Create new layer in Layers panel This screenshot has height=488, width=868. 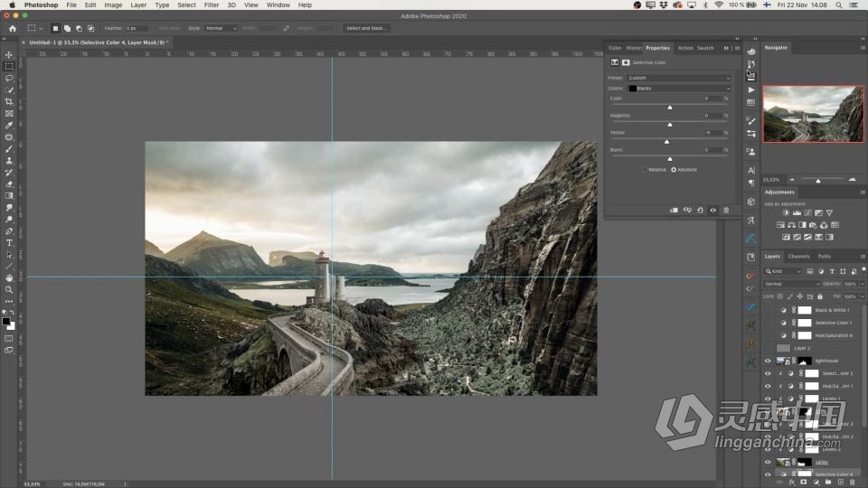(840, 483)
